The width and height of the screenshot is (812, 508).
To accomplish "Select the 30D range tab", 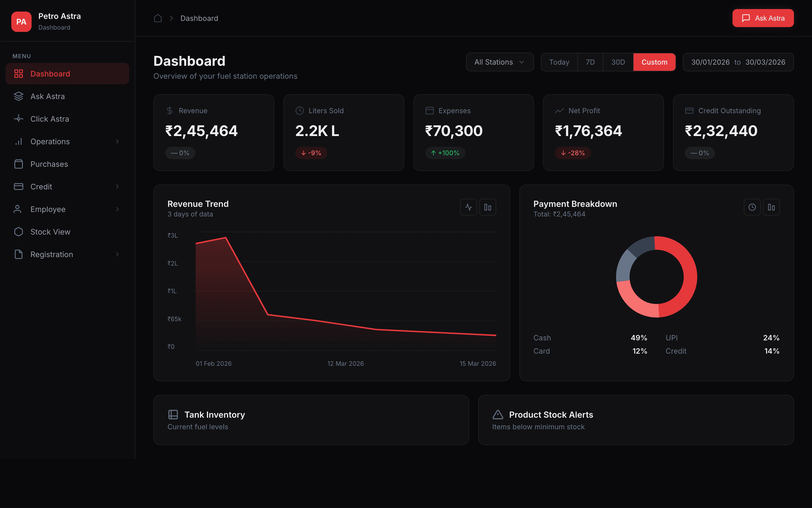I will (x=618, y=62).
